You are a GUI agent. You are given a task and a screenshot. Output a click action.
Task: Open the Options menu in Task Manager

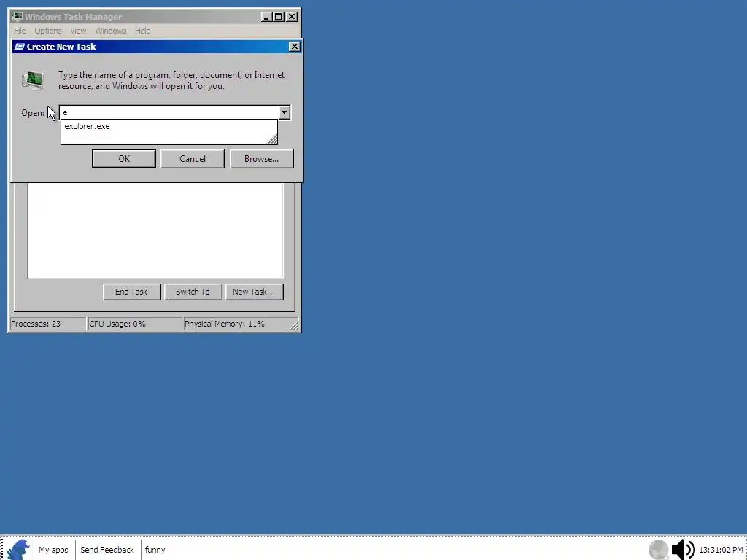tap(47, 31)
